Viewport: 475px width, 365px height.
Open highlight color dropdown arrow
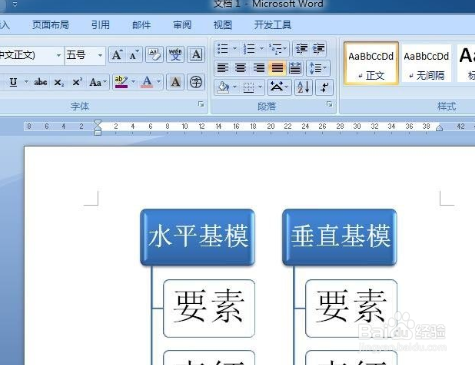tap(133, 82)
